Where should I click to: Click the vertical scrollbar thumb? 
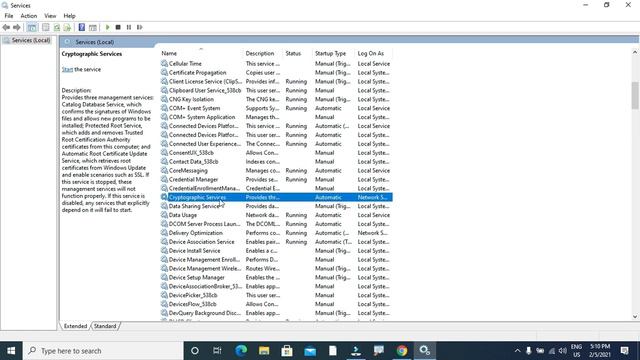635,96
